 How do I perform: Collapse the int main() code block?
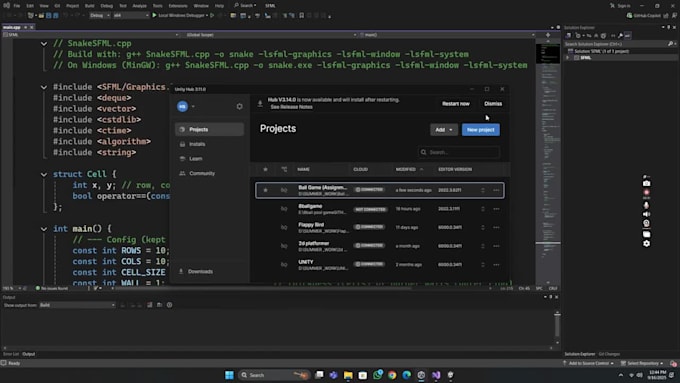44,229
